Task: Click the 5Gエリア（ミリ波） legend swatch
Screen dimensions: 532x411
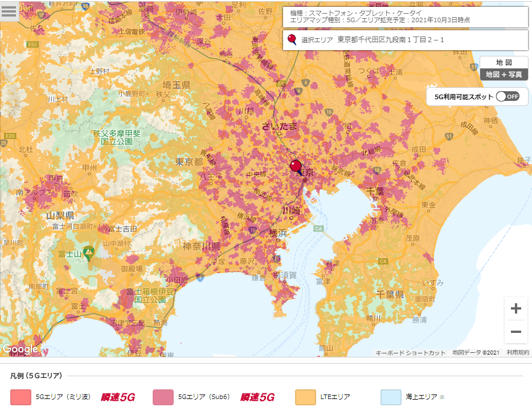Action: click(21, 397)
